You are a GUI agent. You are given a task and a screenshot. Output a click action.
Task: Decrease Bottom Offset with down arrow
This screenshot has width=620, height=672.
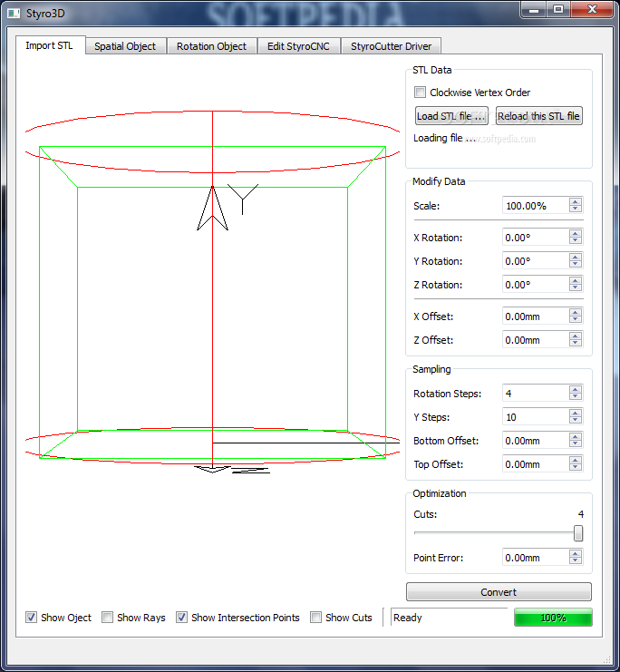(576, 444)
